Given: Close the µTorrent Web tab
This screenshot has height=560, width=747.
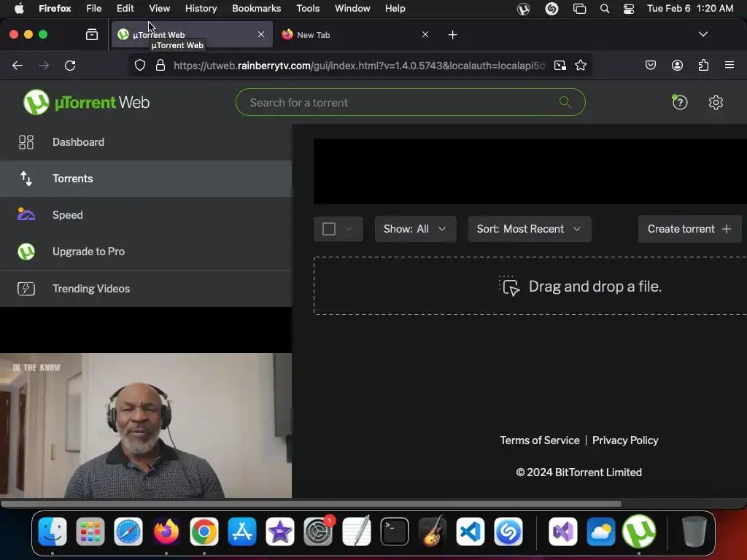Looking at the screenshot, I should point(261,35).
